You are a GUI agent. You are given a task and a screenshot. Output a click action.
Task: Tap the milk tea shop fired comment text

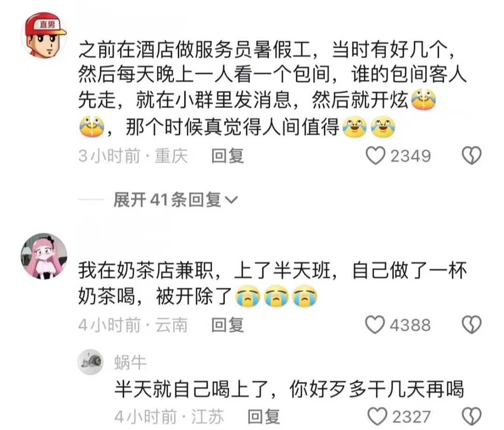click(273, 283)
